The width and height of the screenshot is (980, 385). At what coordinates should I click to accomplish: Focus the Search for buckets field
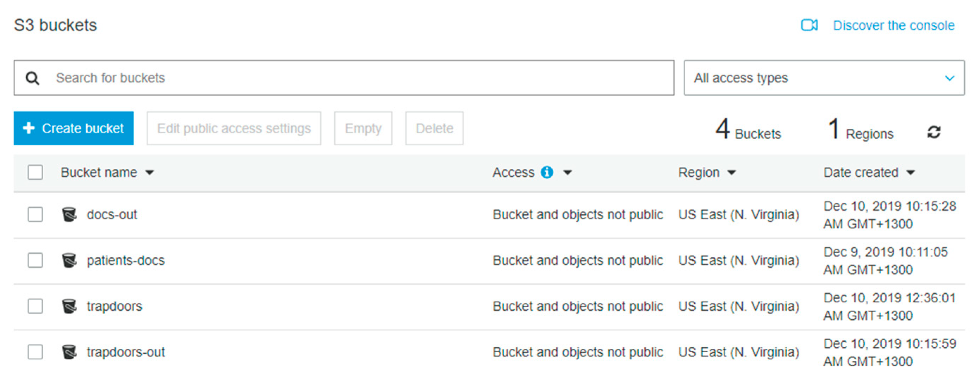(x=342, y=78)
